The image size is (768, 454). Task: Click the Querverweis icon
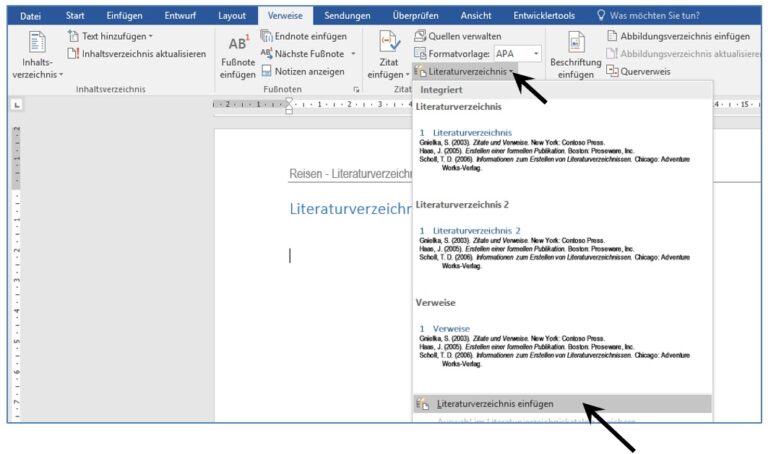click(x=612, y=72)
